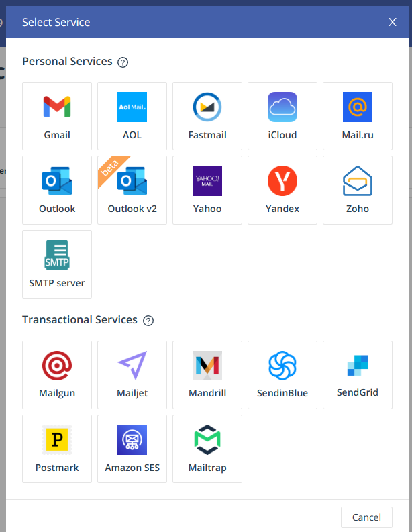Click the SMTP server label text
412x532 pixels.
(x=57, y=283)
